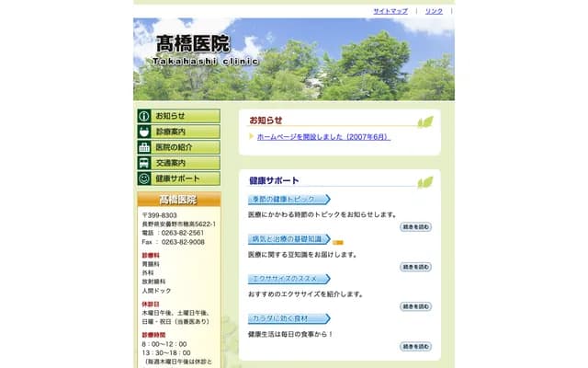The width and height of the screenshot is (588, 368).
Task: Click the 季節の健康トピック arrow banner
Action: click(289, 199)
